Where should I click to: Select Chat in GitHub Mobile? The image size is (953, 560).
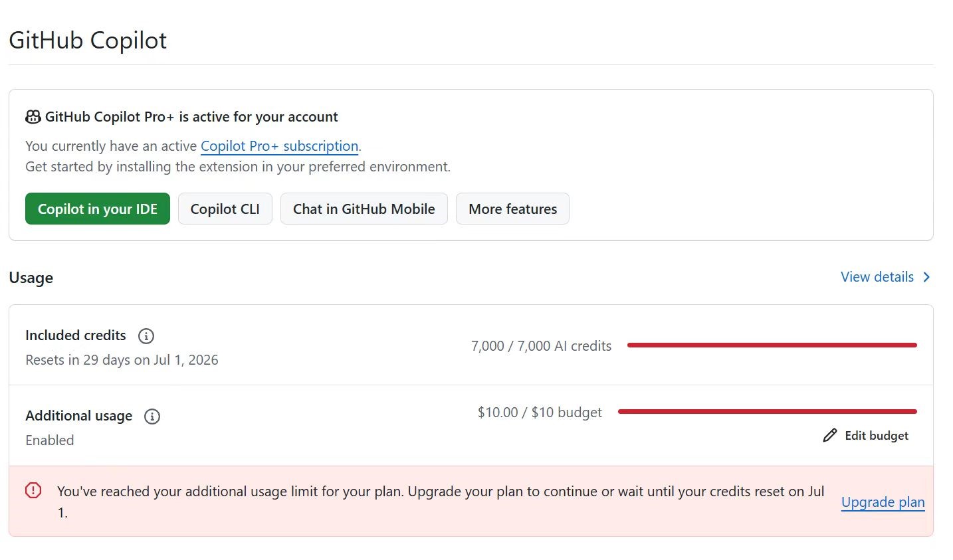pyautogui.click(x=364, y=209)
